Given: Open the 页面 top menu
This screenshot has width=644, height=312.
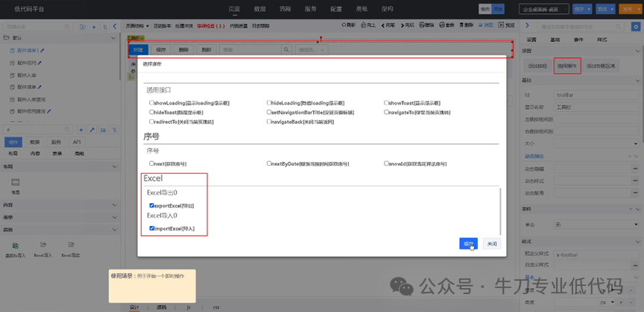Looking at the screenshot, I should pyautogui.click(x=234, y=9).
